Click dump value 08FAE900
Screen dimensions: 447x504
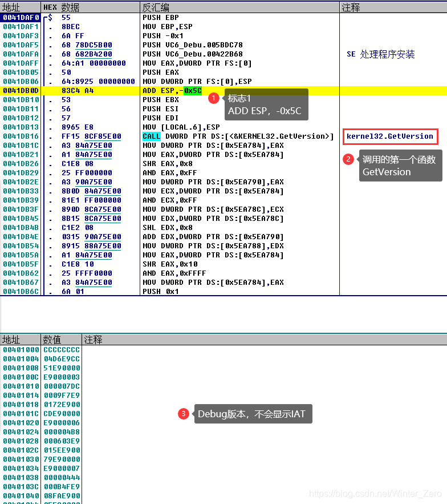point(62,495)
